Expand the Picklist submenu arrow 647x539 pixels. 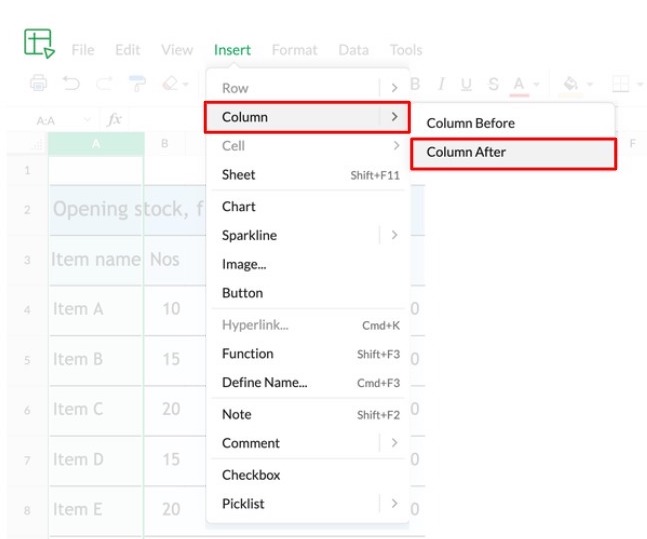coord(394,504)
